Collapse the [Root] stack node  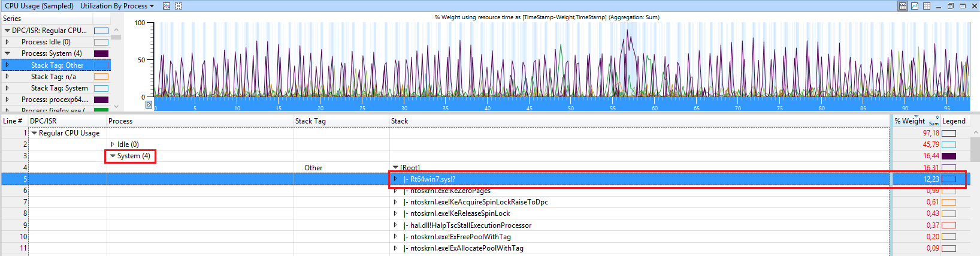click(x=395, y=168)
